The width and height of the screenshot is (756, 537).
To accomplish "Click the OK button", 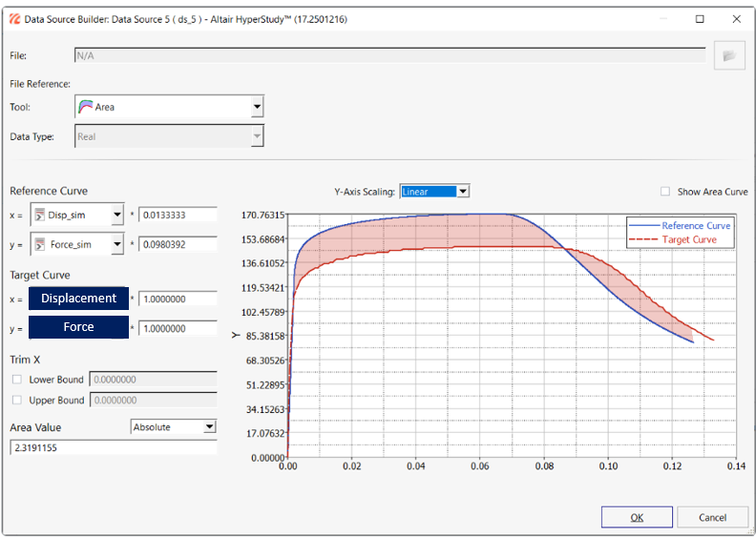I will point(637,517).
